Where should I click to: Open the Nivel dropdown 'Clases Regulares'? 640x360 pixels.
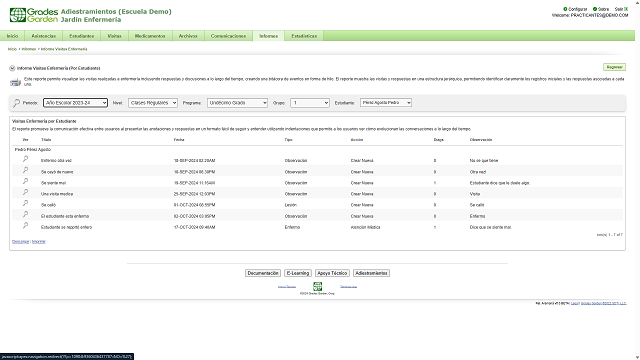153,103
